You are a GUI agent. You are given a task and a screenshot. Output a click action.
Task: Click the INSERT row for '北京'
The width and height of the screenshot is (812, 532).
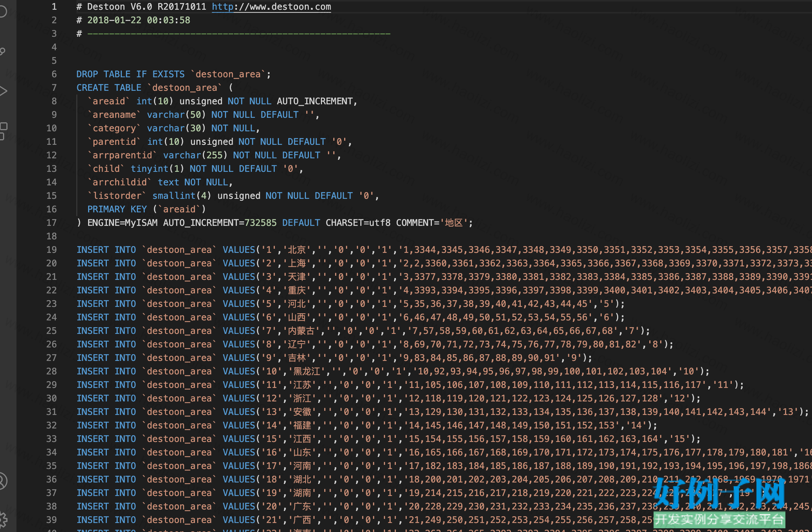pyautogui.click(x=444, y=250)
